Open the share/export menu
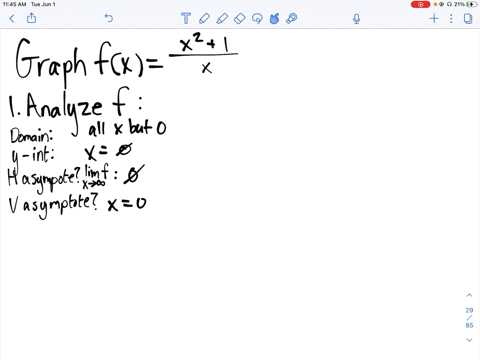This screenshot has height=360, width=480. click(31, 18)
